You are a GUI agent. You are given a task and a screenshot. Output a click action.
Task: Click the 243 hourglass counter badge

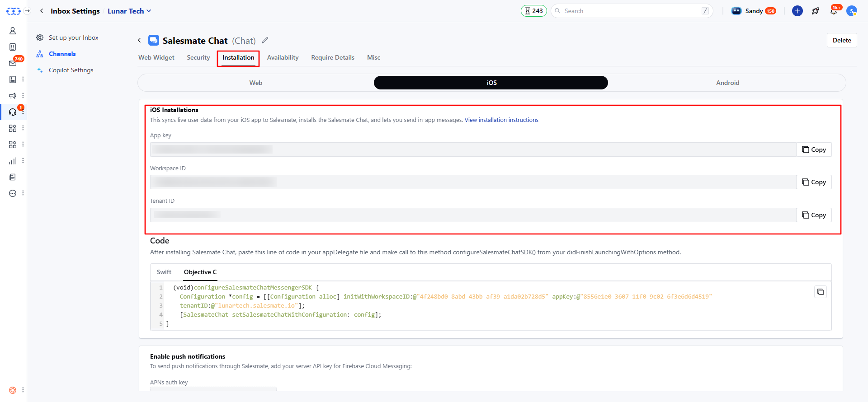coord(534,11)
